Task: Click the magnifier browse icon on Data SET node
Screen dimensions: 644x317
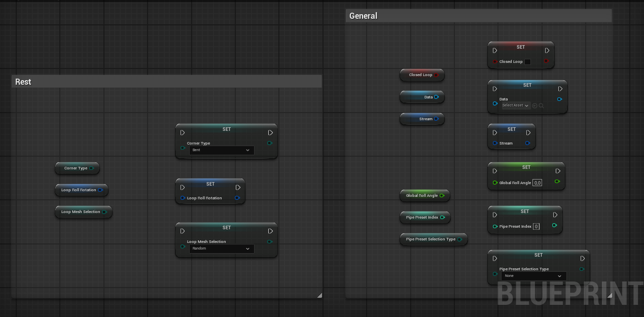Action: [x=541, y=105]
